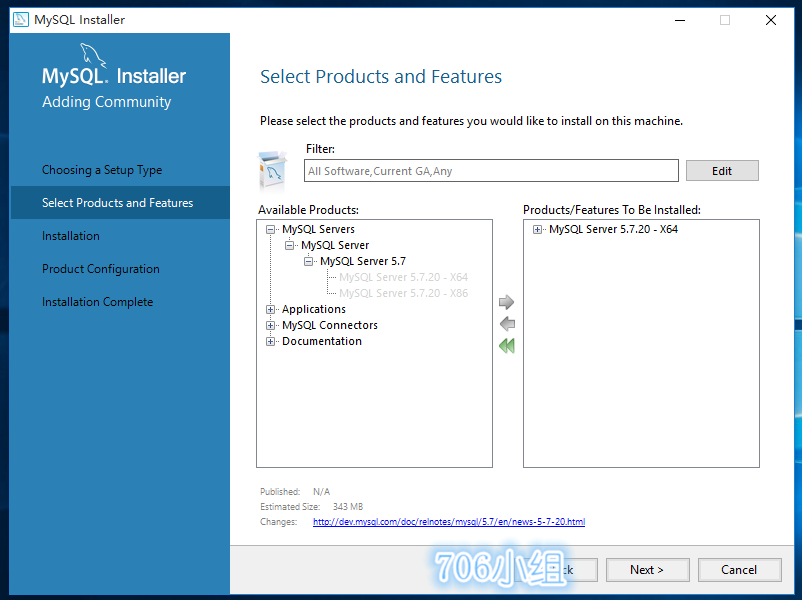Expand the MySQL Connectors tree node
The height and width of the screenshot is (600, 802).
[x=270, y=325]
